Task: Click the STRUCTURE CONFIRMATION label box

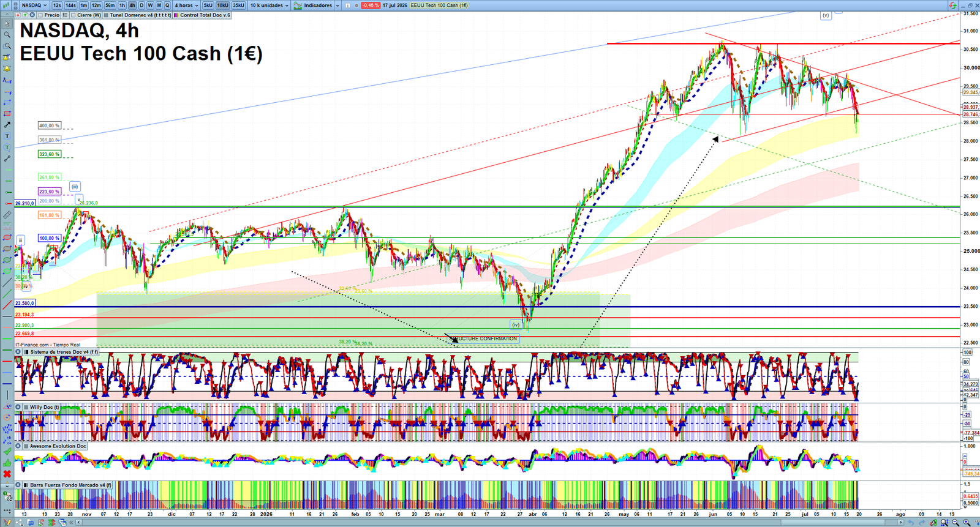Action: pyautogui.click(x=483, y=338)
